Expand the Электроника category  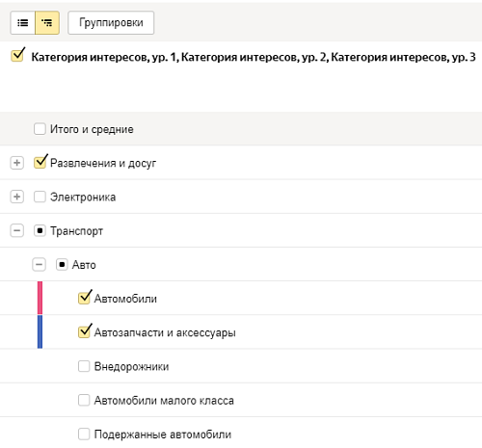click(16, 197)
